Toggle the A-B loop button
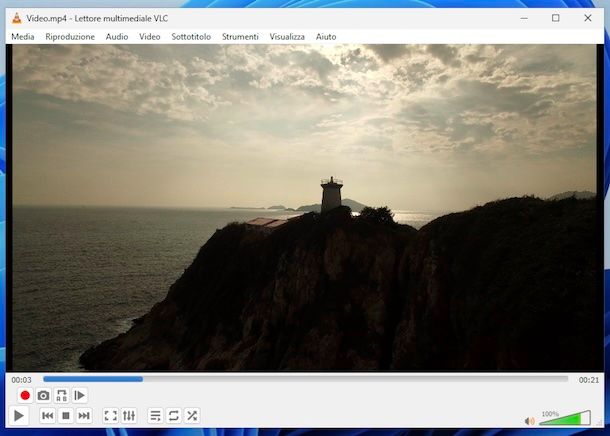The height and width of the screenshot is (436, 610). tap(61, 396)
